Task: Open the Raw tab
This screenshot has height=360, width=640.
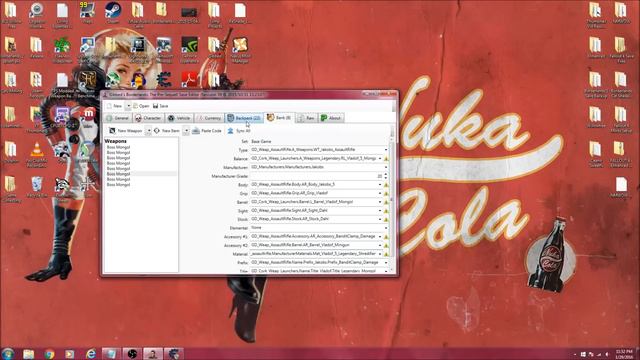Action: pyautogui.click(x=306, y=118)
